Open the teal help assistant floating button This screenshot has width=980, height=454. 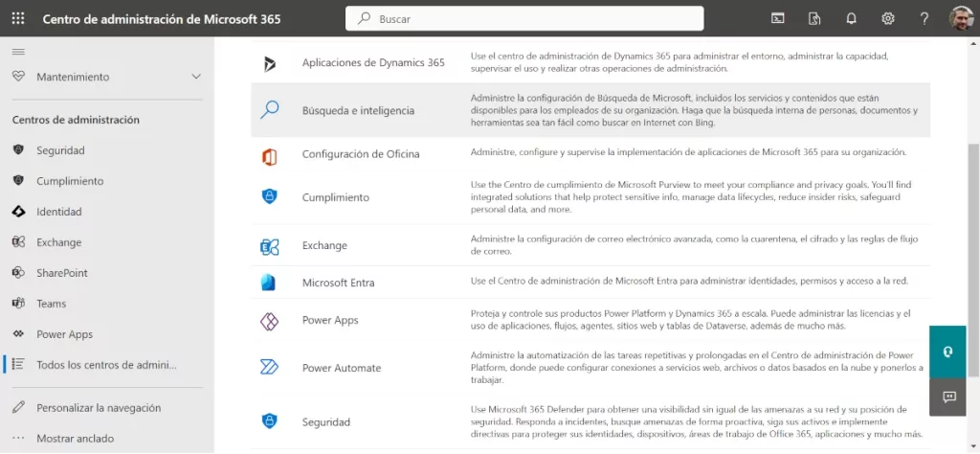pyautogui.click(x=947, y=351)
